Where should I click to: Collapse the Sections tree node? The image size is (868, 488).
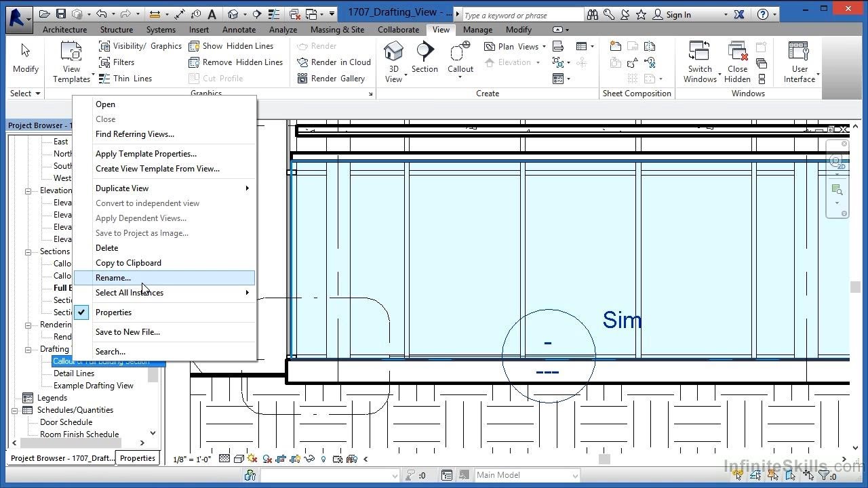point(28,251)
